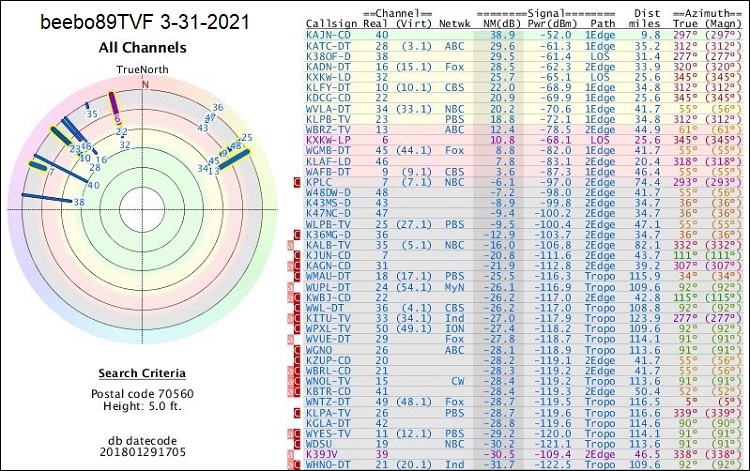
Task: Click the red C marker beside KLPA-TV
Action: pos(295,411)
